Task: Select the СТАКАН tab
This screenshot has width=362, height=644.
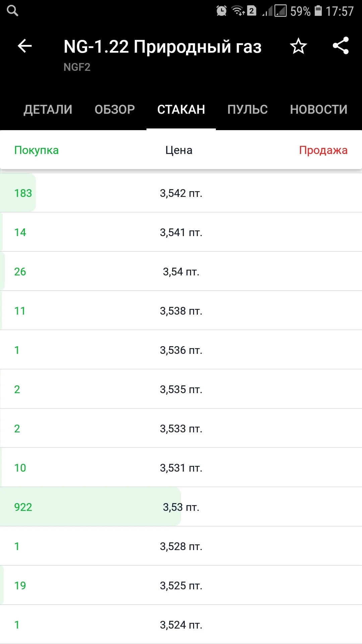Action: [181, 109]
